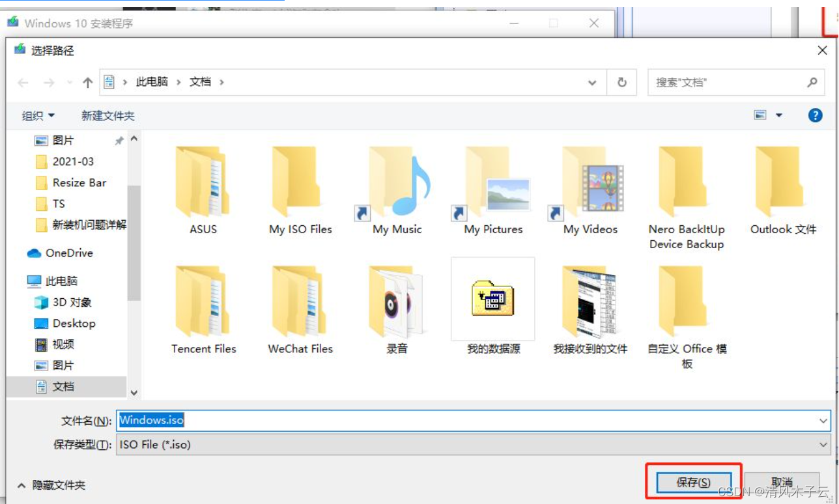Screen dimensions: 839x504
Task: Click 新建文件夹 to create a folder
Action: pyautogui.click(x=108, y=116)
